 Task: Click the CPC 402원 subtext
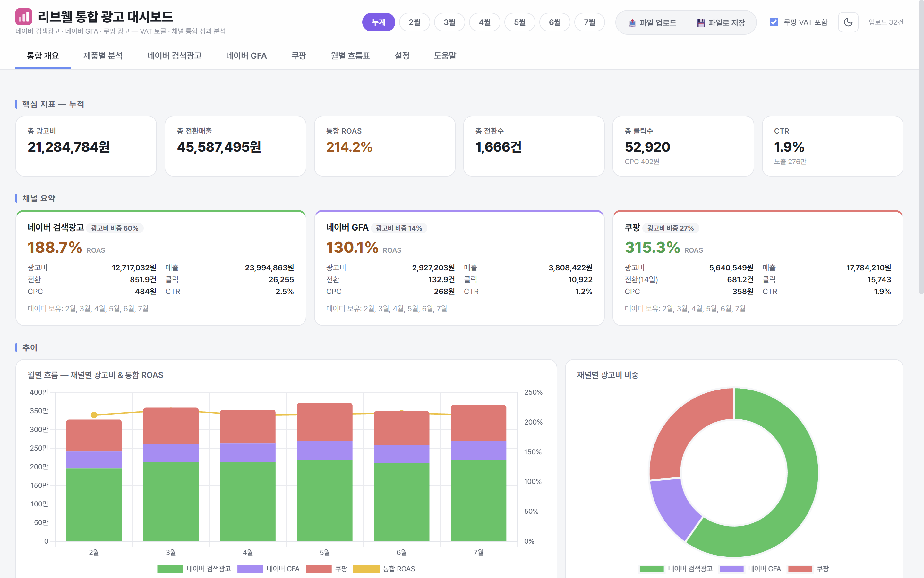[642, 162]
